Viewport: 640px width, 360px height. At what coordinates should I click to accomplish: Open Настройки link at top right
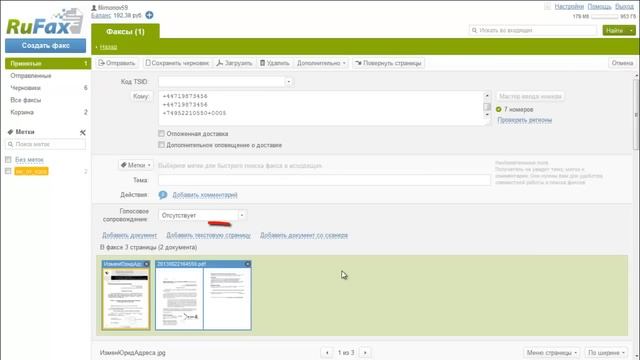pos(569,7)
